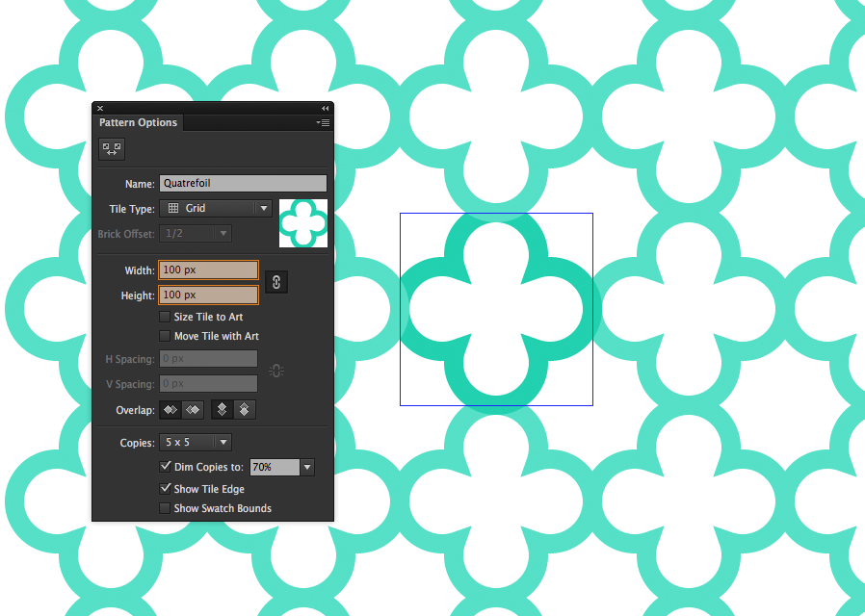The image size is (865, 616).
Task: Check 'Move Tile with Art'
Action: [x=164, y=336]
